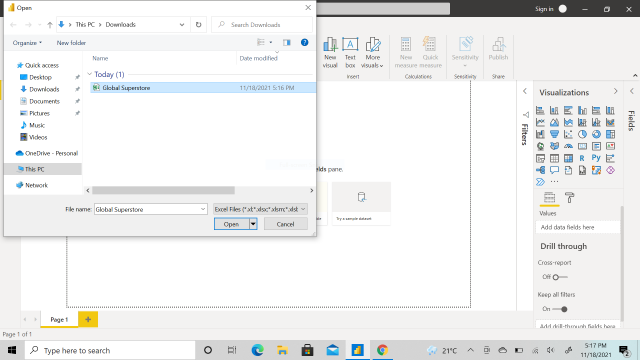
Task: Click Get more visuals ellipsis
Action: (554, 182)
